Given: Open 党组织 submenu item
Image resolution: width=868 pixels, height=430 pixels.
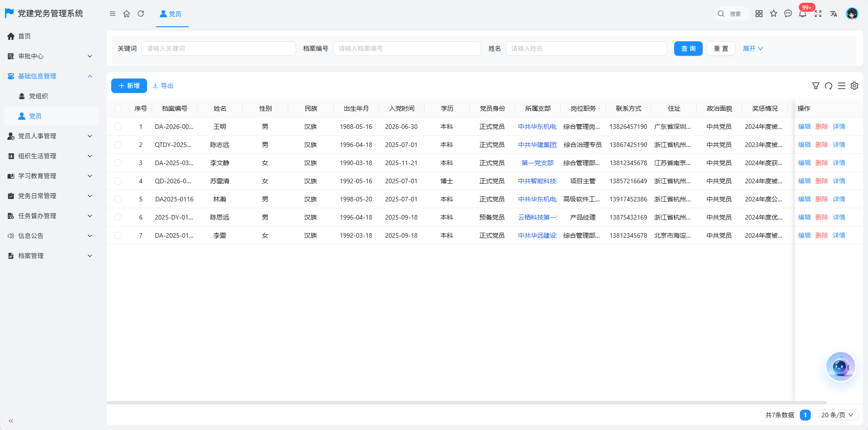Looking at the screenshot, I should click(50, 96).
